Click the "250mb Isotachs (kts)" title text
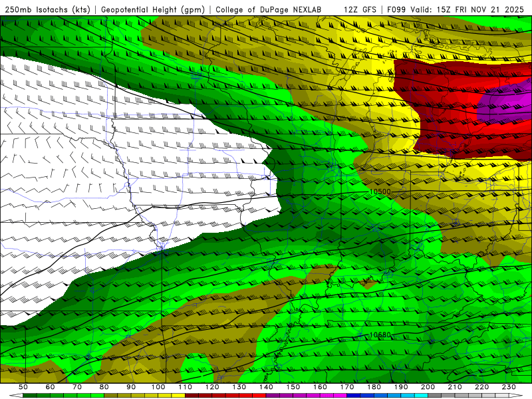 click(48, 10)
